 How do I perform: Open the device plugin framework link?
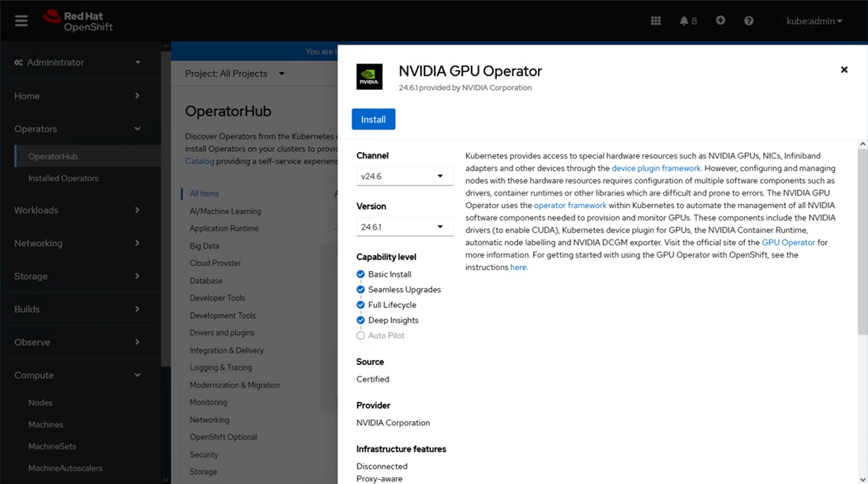pyautogui.click(x=656, y=168)
